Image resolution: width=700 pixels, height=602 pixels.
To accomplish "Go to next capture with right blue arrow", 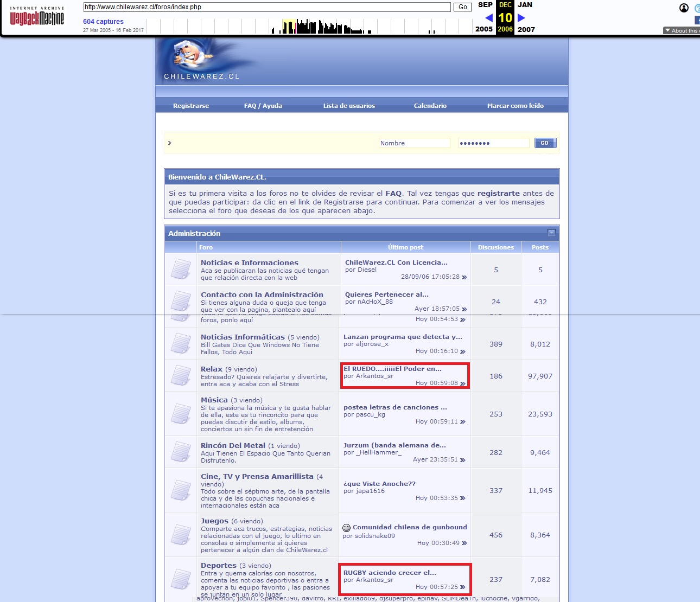I will point(521,18).
